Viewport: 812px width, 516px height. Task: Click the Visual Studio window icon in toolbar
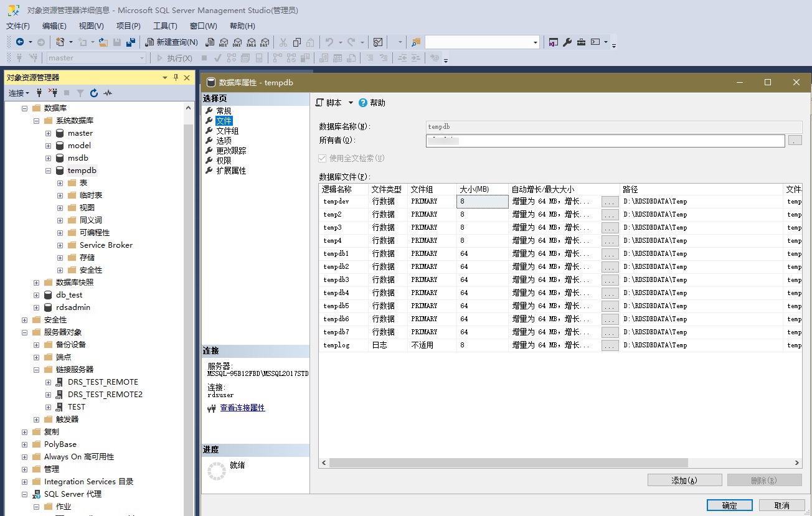[x=554, y=42]
